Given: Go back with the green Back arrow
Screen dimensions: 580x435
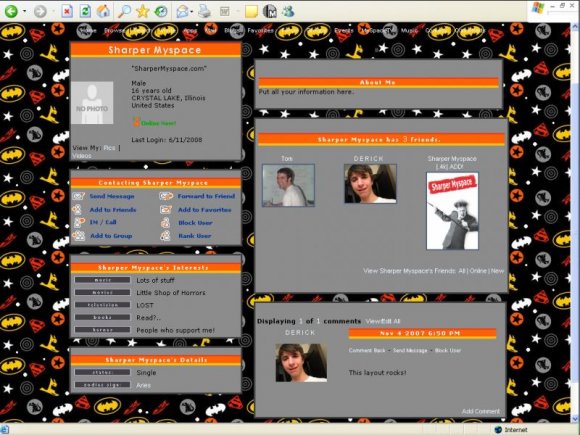Looking at the screenshot, I should [x=11, y=11].
